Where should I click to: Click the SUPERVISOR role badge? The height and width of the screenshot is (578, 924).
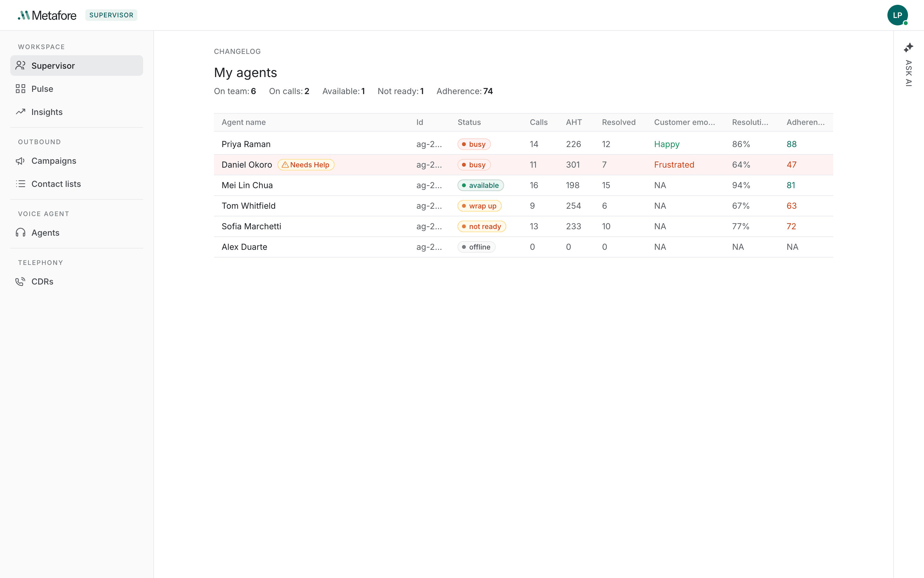pyautogui.click(x=111, y=15)
